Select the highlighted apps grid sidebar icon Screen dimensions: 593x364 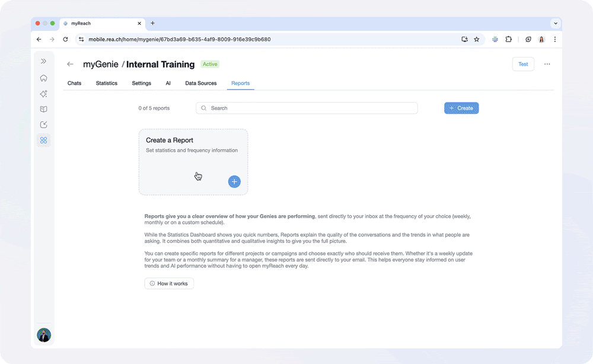43,140
